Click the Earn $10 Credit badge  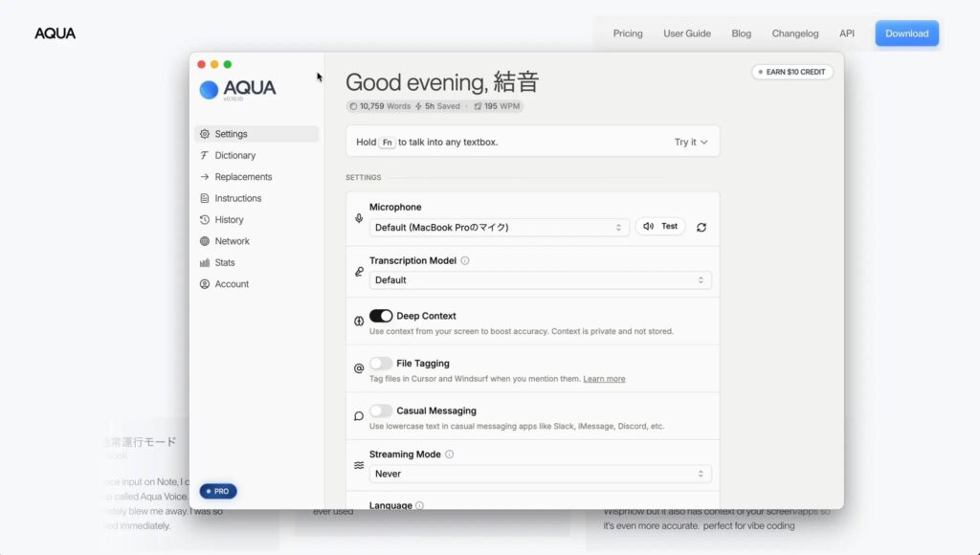[792, 72]
